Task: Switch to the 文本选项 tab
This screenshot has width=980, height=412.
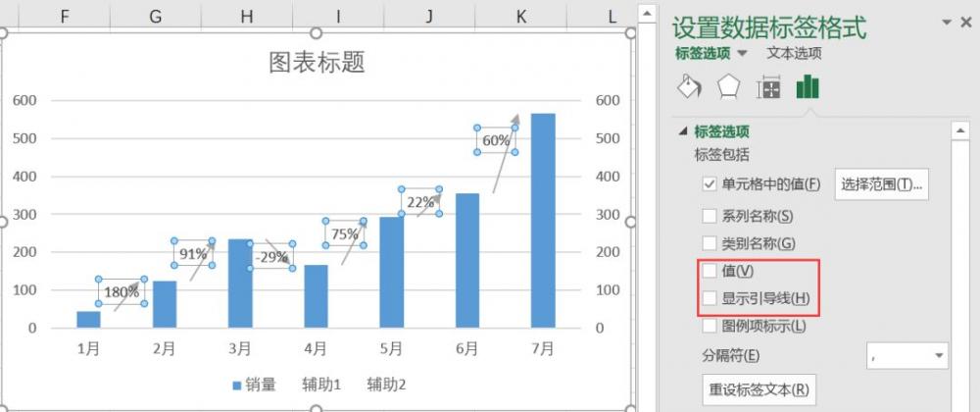Action: (794, 54)
